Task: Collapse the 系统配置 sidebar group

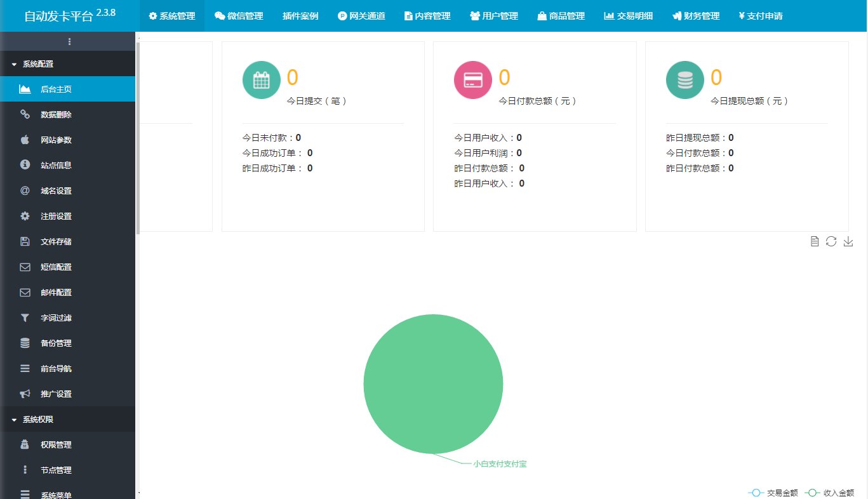Action: (67, 63)
